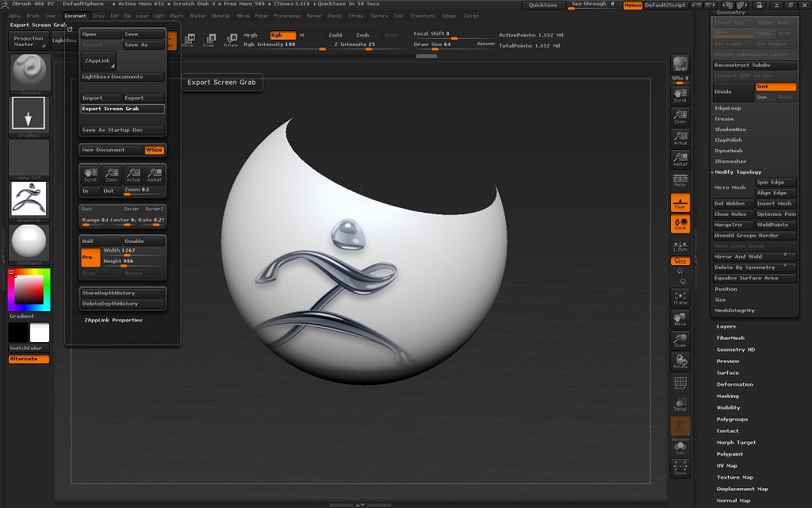Open the Standard brush thumbnail
812x508 pixels.
coord(29,73)
